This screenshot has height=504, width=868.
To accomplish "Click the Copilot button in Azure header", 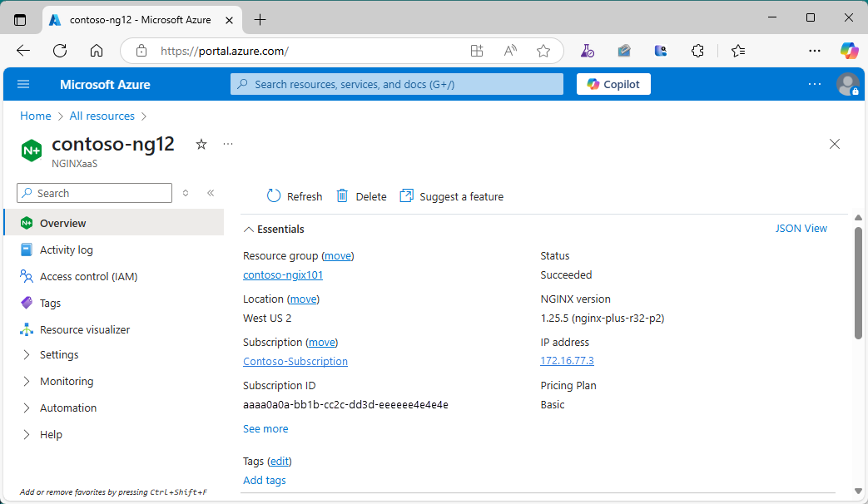I will click(613, 84).
